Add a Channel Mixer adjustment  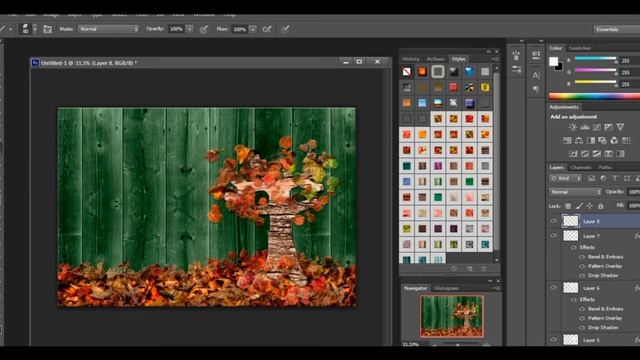click(x=614, y=140)
